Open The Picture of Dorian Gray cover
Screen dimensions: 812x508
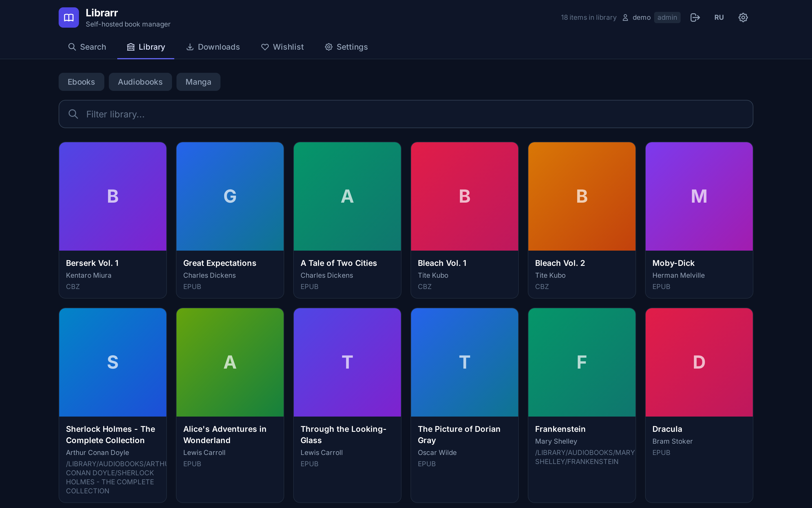[464, 362]
